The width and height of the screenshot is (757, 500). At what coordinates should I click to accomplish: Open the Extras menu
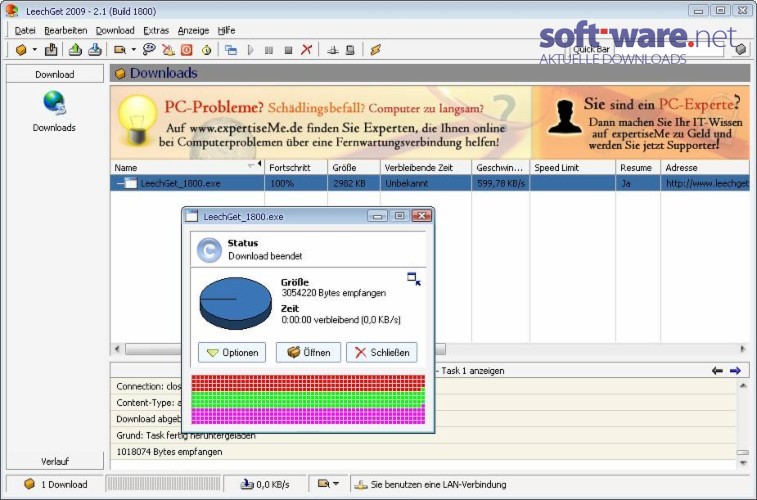[x=156, y=30]
